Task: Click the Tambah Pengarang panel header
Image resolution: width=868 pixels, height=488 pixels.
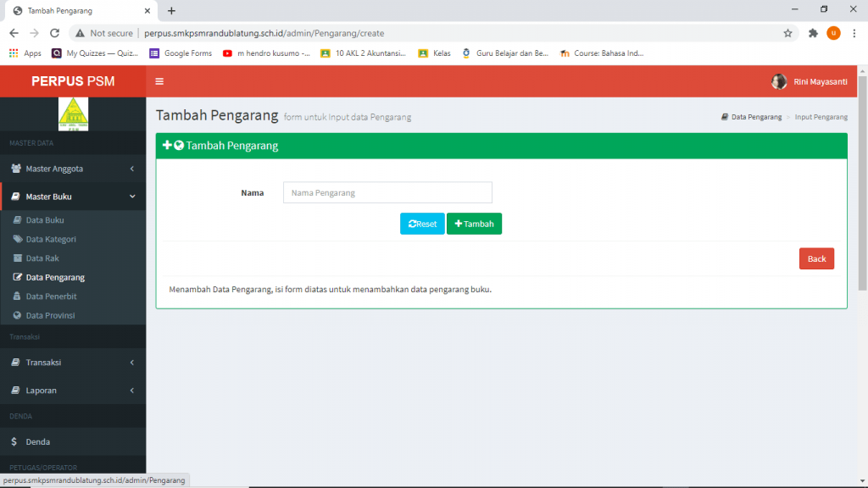Action: point(502,146)
